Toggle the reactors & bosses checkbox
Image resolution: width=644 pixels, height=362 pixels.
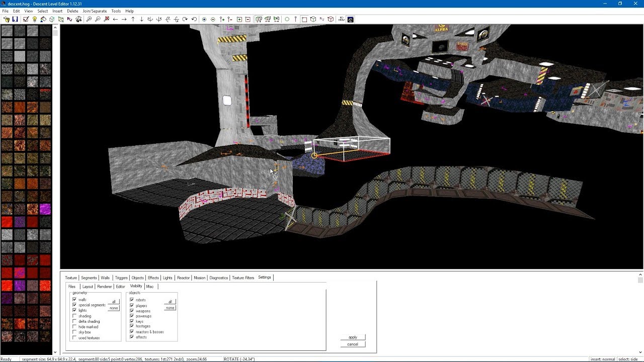[132, 332]
